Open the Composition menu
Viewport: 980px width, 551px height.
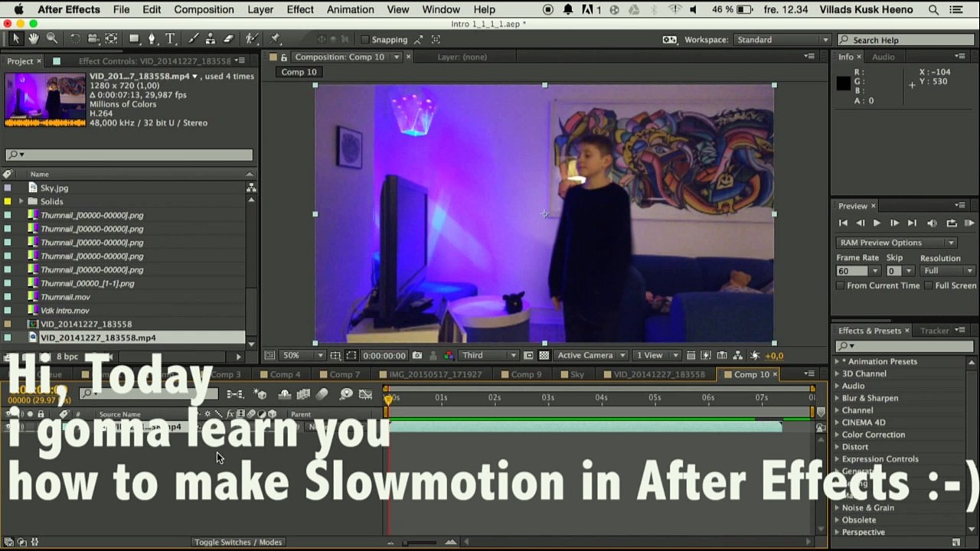(x=204, y=9)
